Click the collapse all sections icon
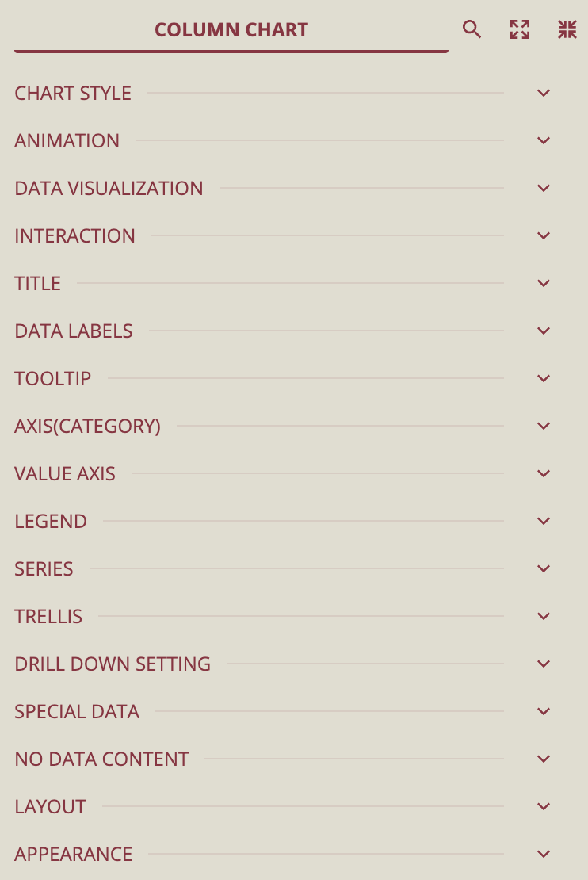 (567, 30)
